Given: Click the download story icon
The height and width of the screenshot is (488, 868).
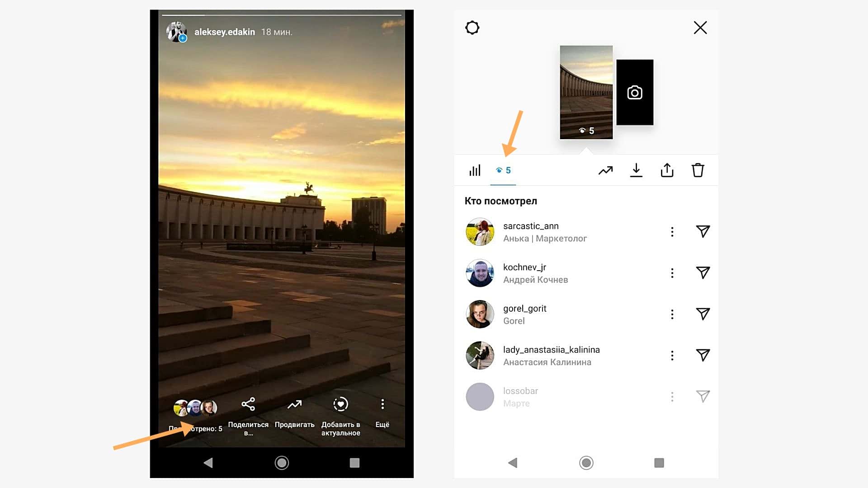Looking at the screenshot, I should [636, 170].
